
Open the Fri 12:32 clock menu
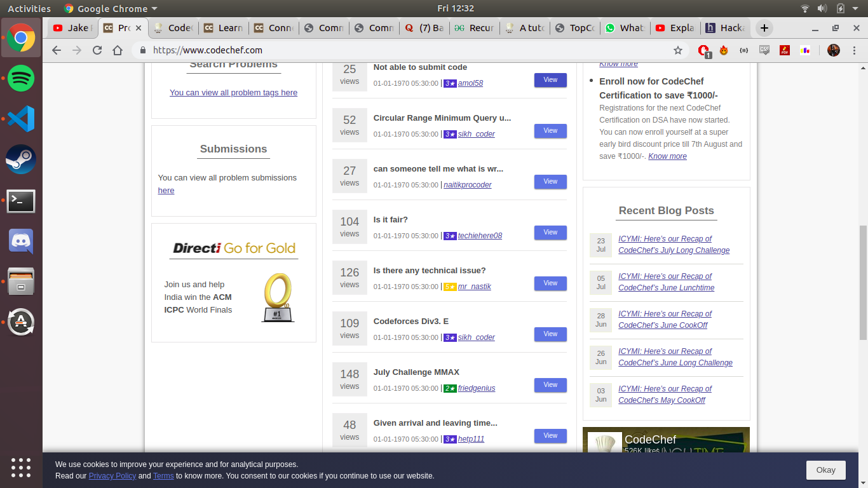coord(456,8)
